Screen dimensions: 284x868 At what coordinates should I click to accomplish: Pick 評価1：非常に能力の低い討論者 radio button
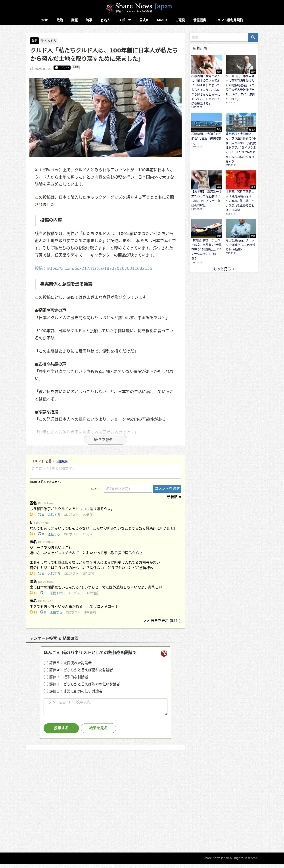click(46, 691)
